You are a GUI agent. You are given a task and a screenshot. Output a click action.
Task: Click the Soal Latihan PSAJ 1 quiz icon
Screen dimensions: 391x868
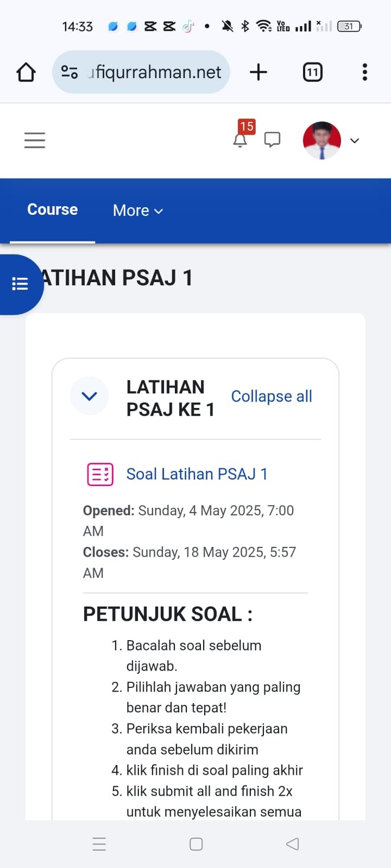coord(100,474)
